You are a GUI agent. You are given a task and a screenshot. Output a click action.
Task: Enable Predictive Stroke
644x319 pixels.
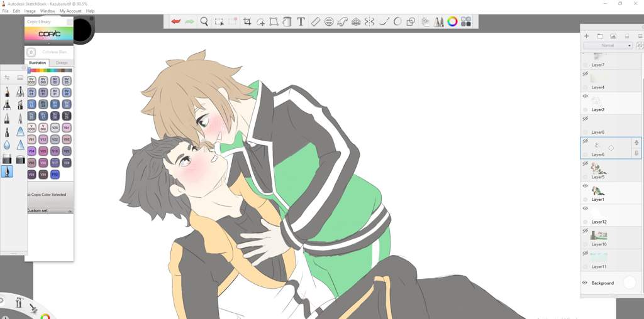397,22
